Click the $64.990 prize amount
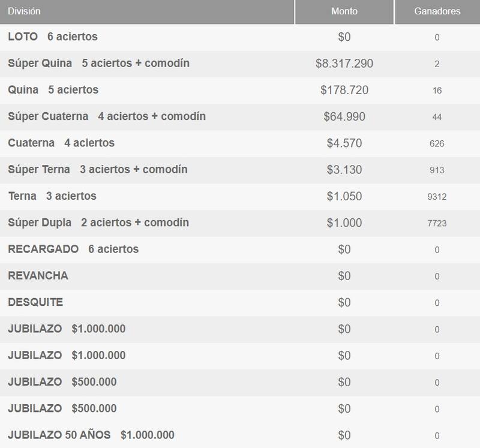 click(x=344, y=117)
